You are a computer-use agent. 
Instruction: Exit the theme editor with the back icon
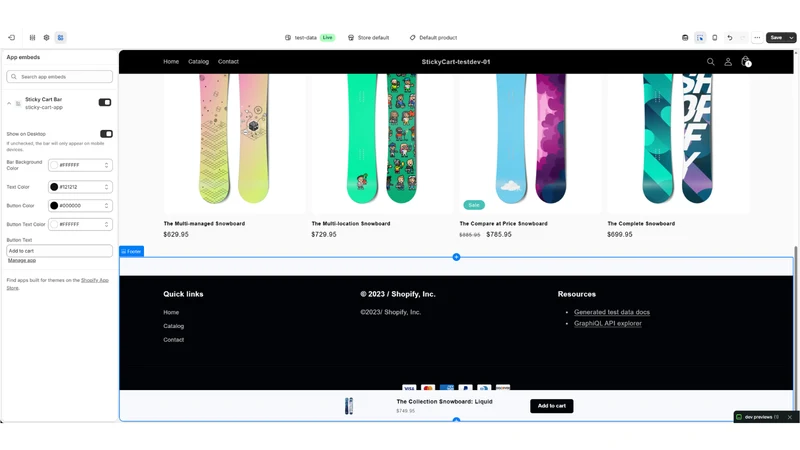click(12, 38)
